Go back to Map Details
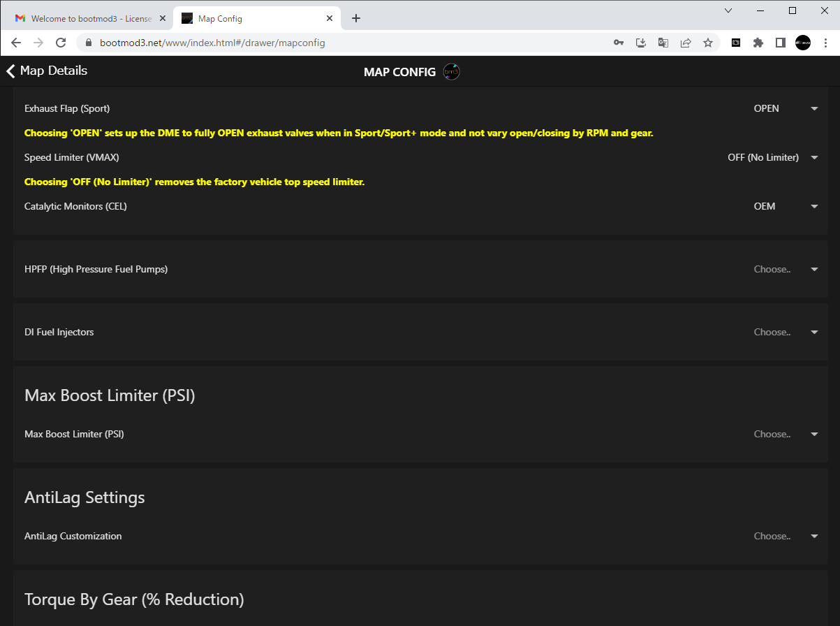Image resolution: width=840 pixels, height=626 pixels. click(x=47, y=71)
